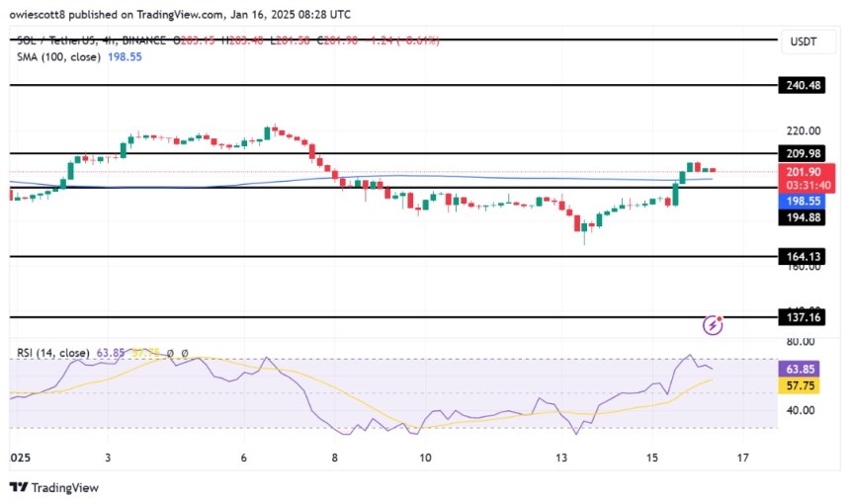Click the 194.88 support price label
The image size is (850, 504).
tap(802, 218)
